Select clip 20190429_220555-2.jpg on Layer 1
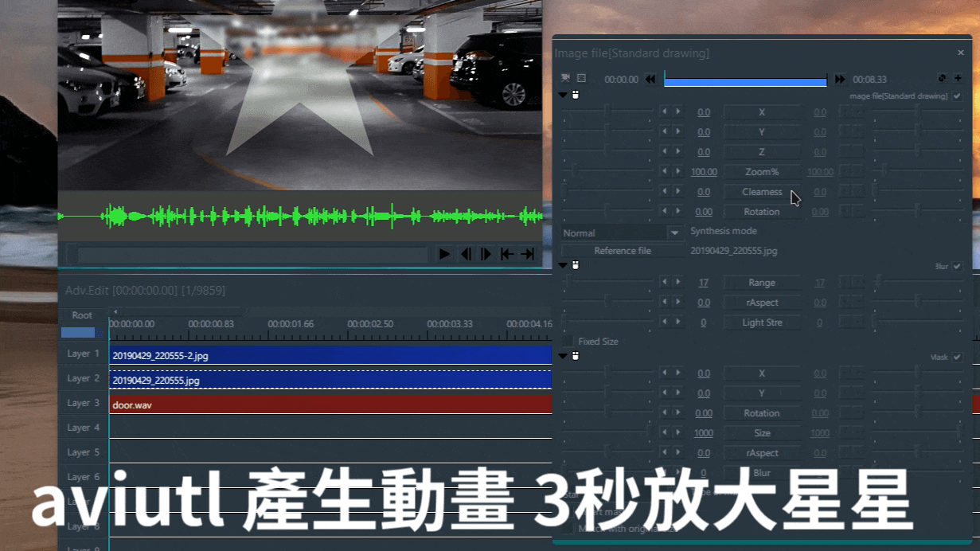The height and width of the screenshot is (551, 980). 330,355
